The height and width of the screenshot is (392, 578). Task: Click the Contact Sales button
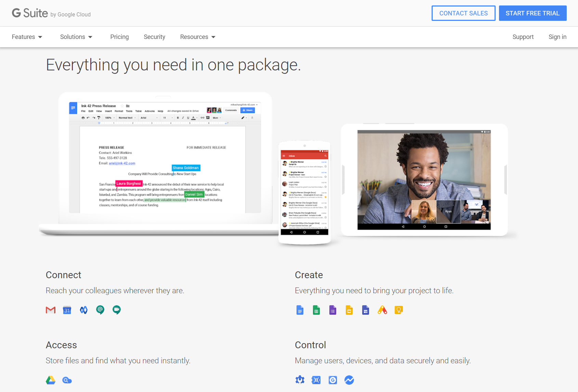[463, 13]
